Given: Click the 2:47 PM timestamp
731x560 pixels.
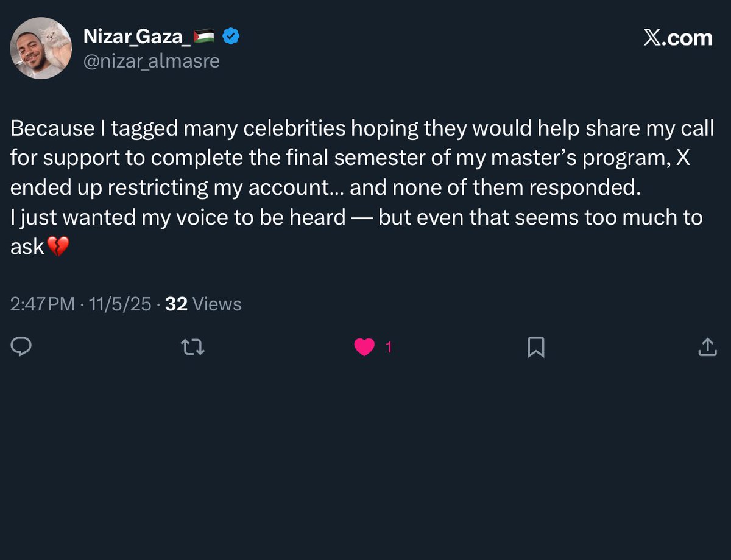Looking at the screenshot, I should (43, 304).
